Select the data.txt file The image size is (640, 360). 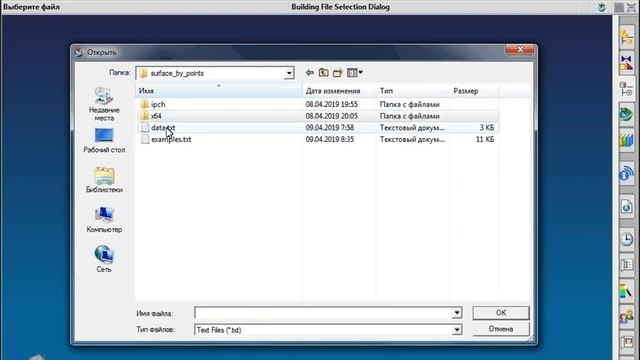click(163, 128)
